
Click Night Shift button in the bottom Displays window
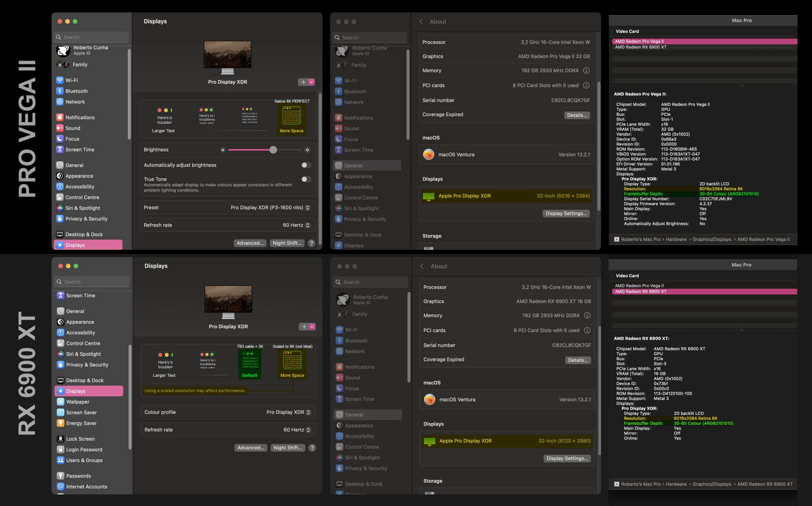pos(287,448)
